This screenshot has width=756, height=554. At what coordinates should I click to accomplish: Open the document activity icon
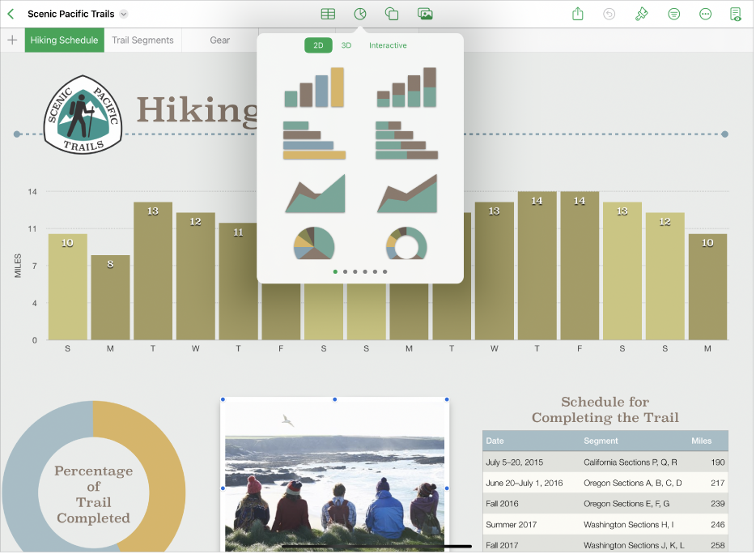point(736,14)
